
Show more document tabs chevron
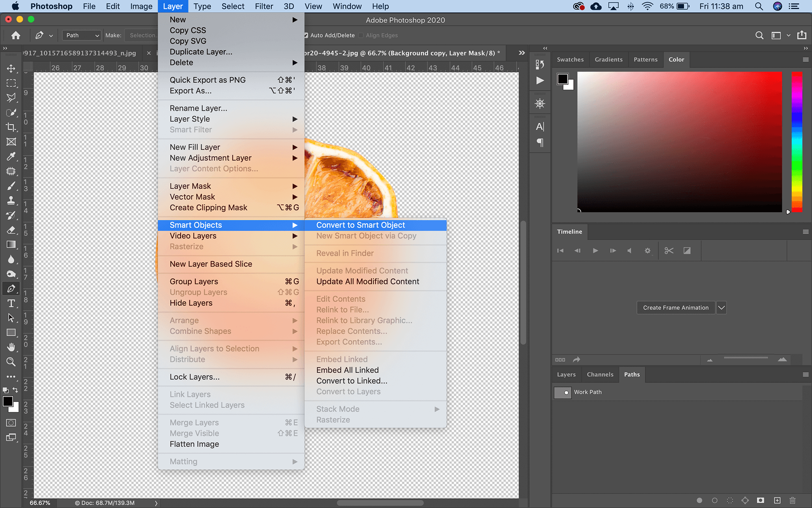point(522,53)
